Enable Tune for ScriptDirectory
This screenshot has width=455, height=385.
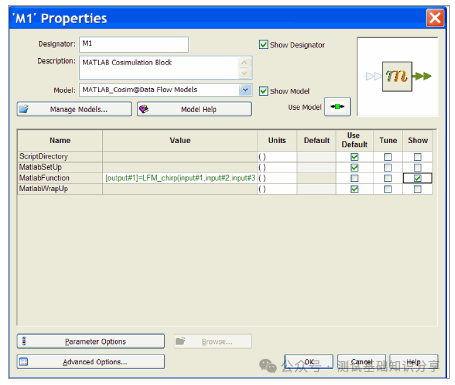388,157
